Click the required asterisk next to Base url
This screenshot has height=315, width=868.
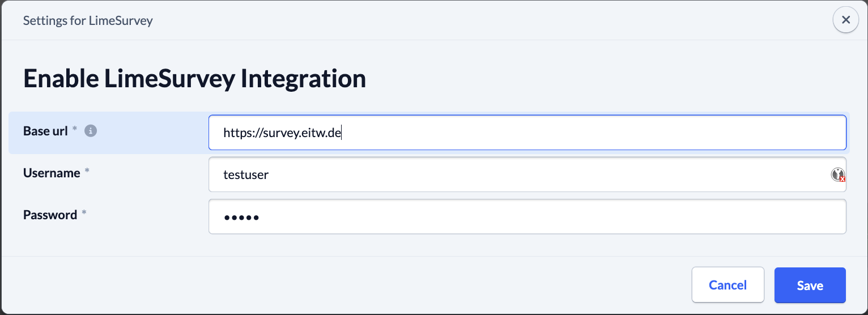click(75, 130)
